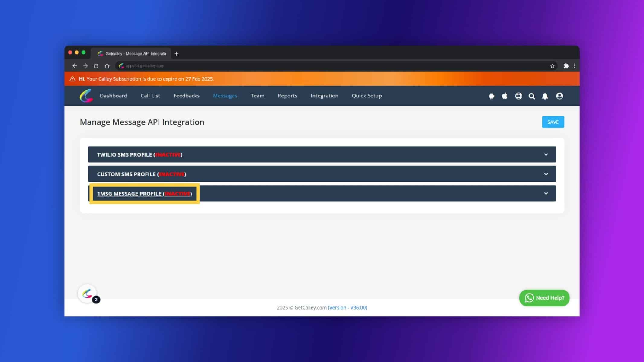Screen dimensions: 644x362
Task: Open the browser home page
Action: 107,66
